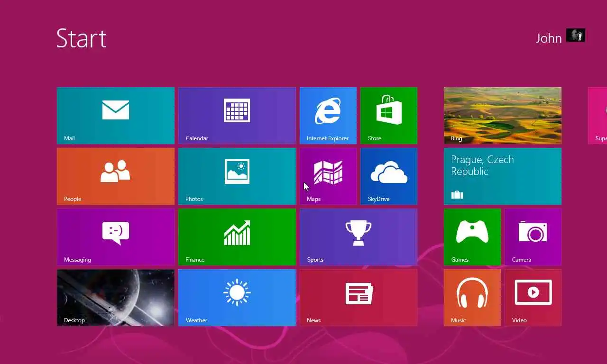This screenshot has height=364, width=607.
Task: Open the Music tile
Action: pos(472,298)
